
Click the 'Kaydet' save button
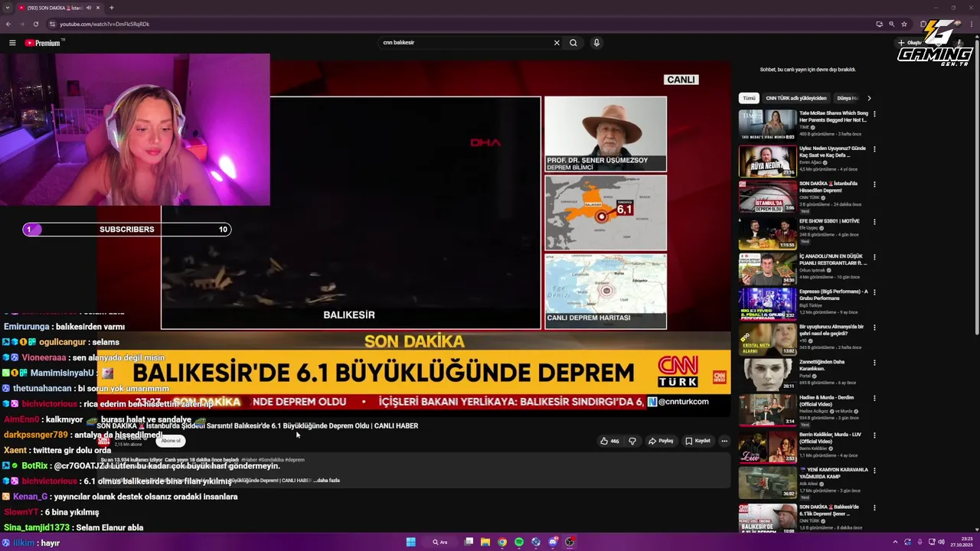click(697, 441)
